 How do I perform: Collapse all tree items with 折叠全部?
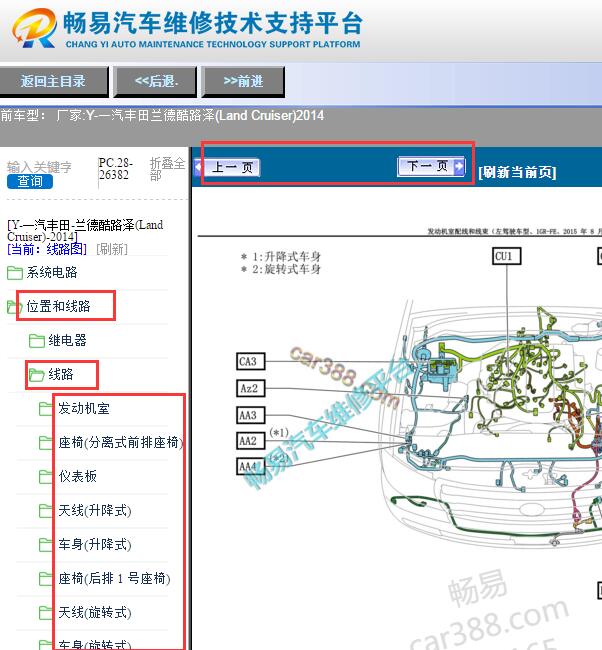coord(167,169)
